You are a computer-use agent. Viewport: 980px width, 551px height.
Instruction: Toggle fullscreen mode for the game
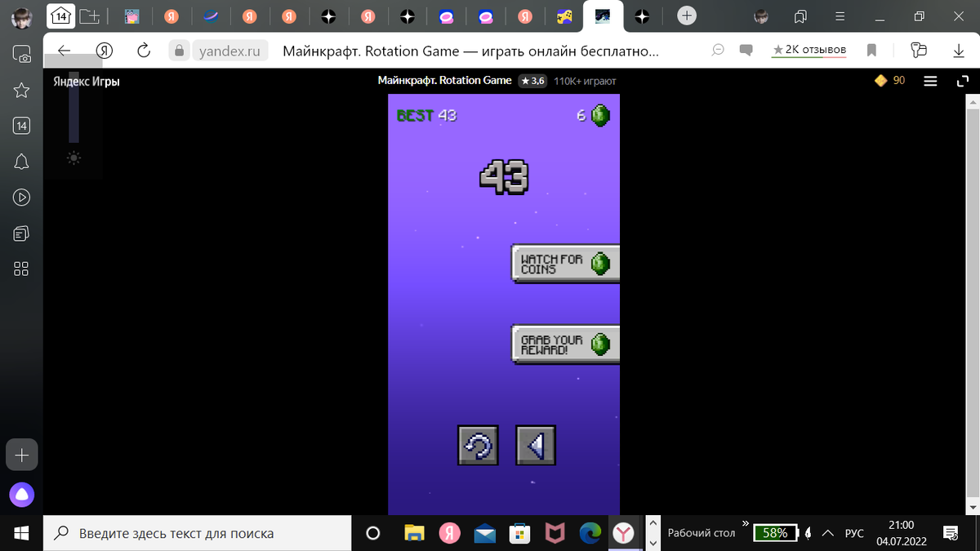[x=961, y=81]
